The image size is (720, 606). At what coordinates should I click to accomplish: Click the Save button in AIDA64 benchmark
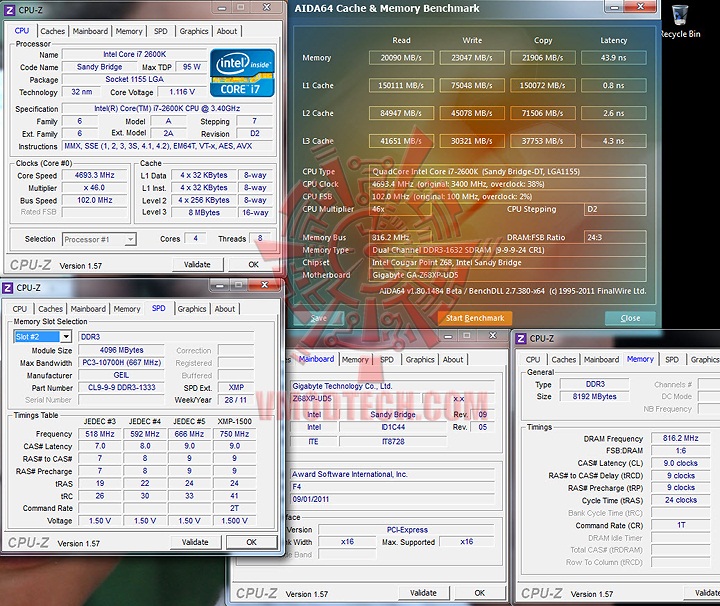tap(318, 318)
